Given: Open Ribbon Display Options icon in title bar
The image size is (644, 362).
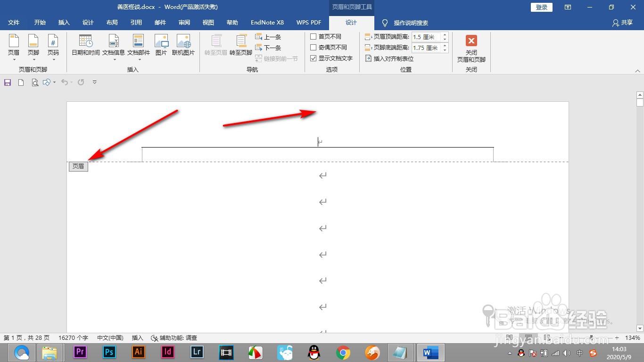Looking at the screenshot, I should [568, 7].
